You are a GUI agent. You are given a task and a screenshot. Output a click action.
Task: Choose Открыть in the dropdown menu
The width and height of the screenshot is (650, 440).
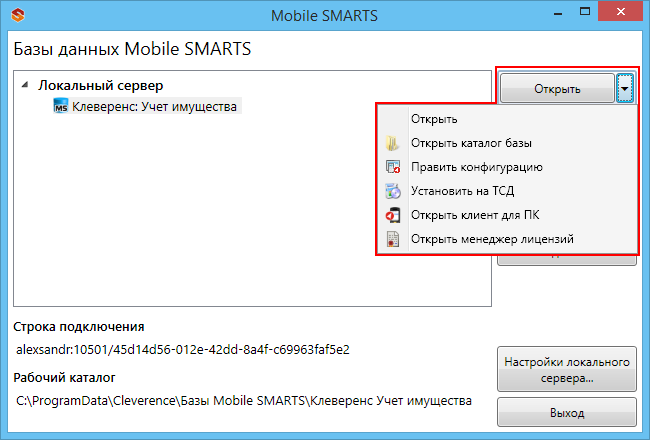click(507, 119)
